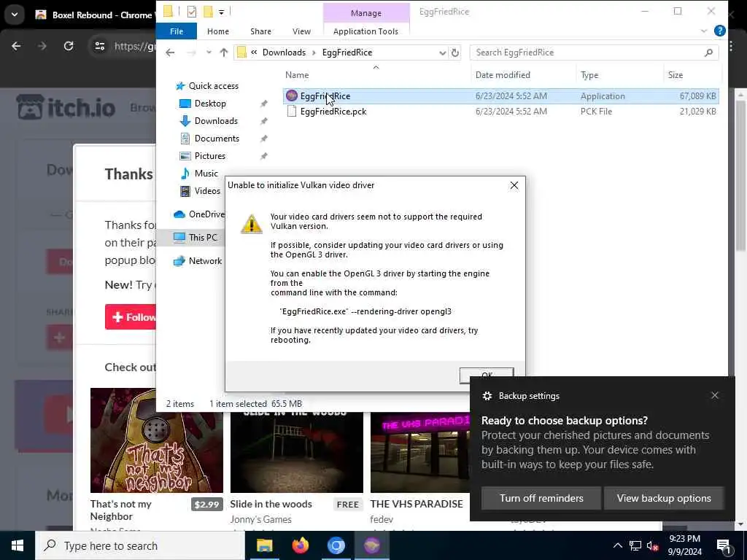The height and width of the screenshot is (560, 747).
Task: Open THE VHS PARADISE game thumbnail
Action: (x=420, y=452)
